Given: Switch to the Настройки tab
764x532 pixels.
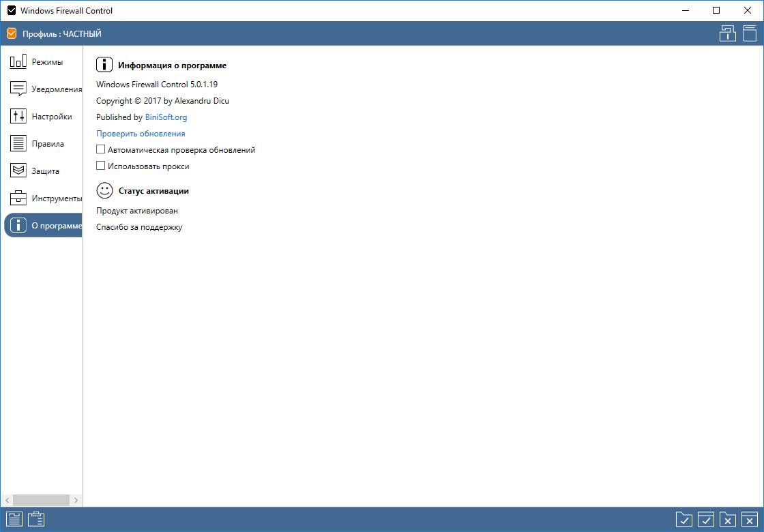Looking at the screenshot, I should pos(43,116).
